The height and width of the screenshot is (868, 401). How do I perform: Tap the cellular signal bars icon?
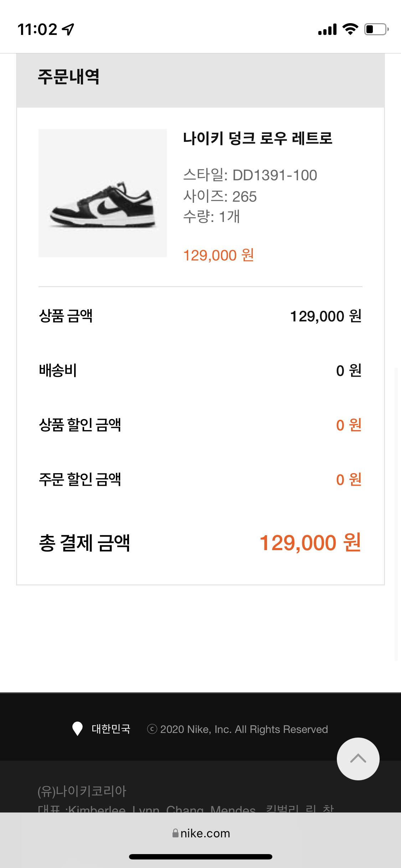coord(327,30)
